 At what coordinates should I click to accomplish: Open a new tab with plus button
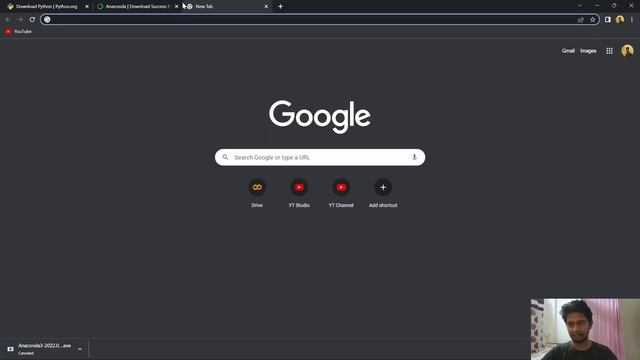(x=280, y=7)
